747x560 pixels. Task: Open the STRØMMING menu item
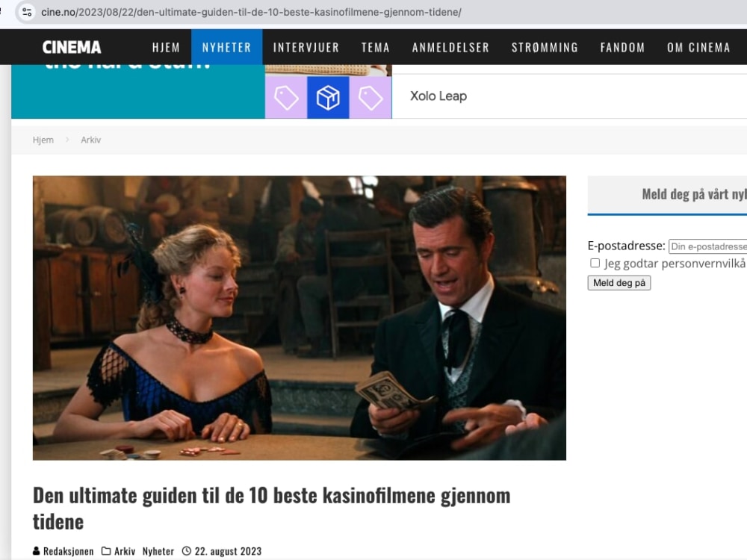click(545, 48)
